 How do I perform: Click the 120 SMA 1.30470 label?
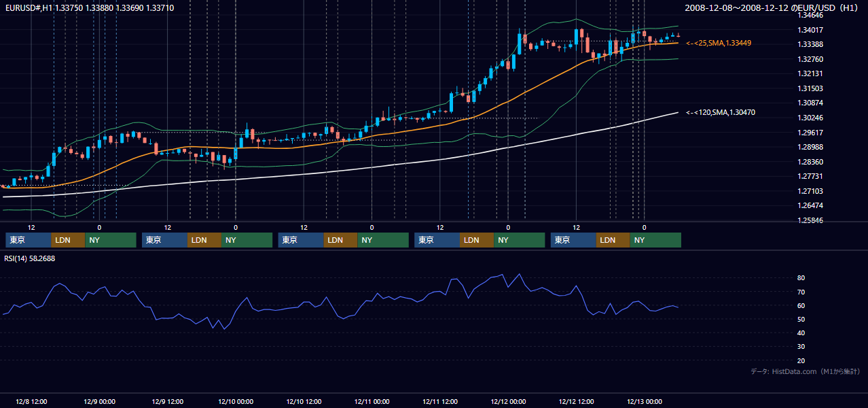pyautogui.click(x=721, y=112)
